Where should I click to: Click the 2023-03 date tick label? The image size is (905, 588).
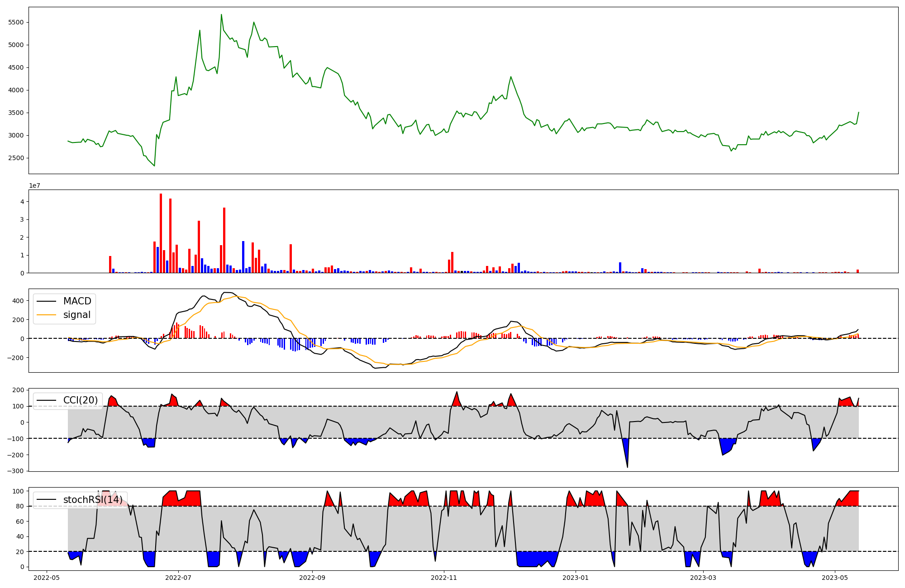[x=703, y=578]
